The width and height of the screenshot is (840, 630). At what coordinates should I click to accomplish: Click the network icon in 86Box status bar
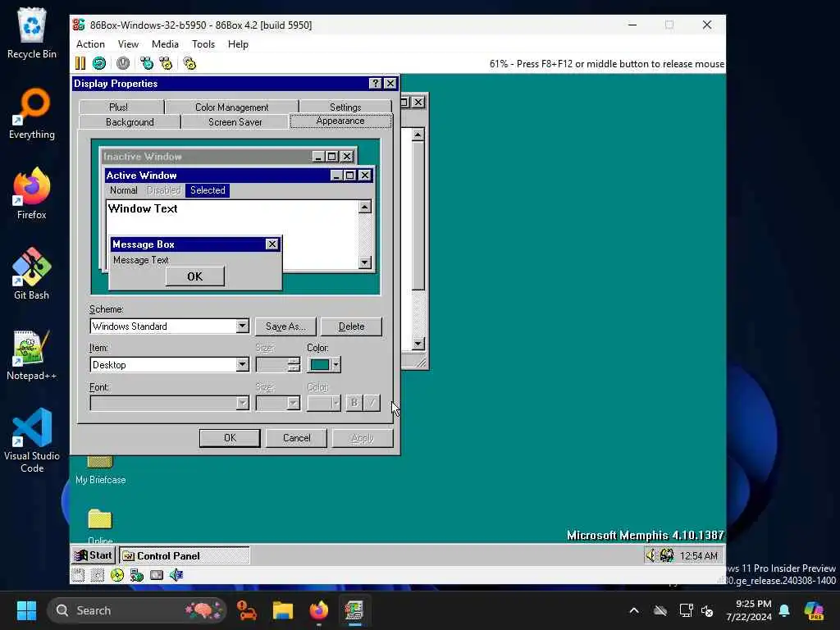click(137, 575)
